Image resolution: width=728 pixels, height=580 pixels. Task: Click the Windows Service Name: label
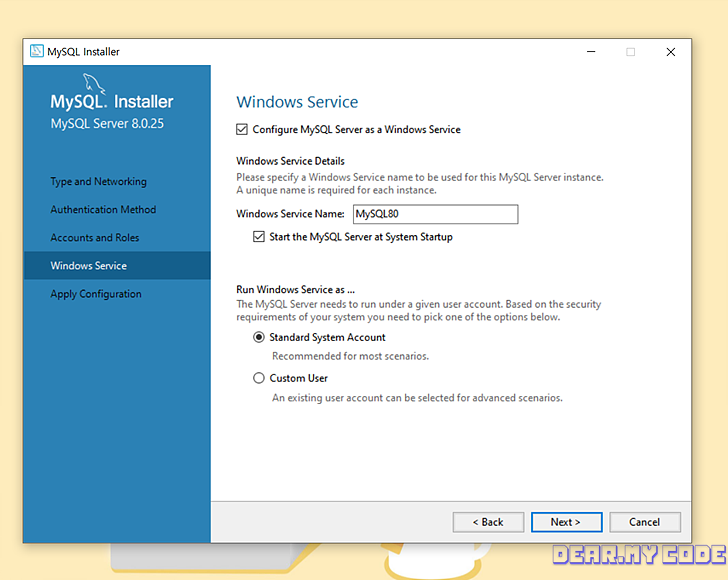click(290, 214)
